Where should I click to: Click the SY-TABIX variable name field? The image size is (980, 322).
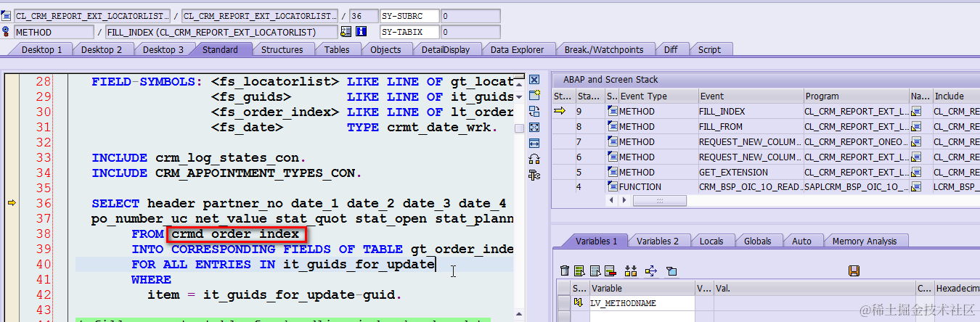(409, 32)
